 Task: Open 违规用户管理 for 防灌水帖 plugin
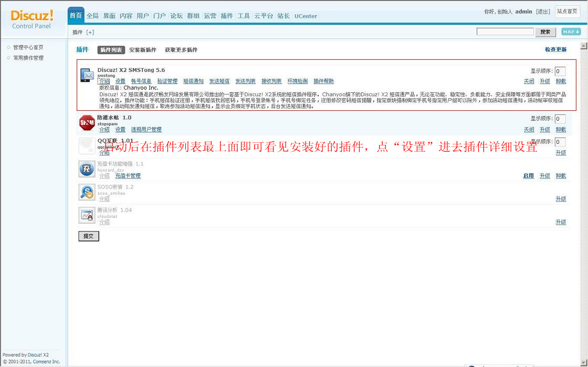click(146, 129)
